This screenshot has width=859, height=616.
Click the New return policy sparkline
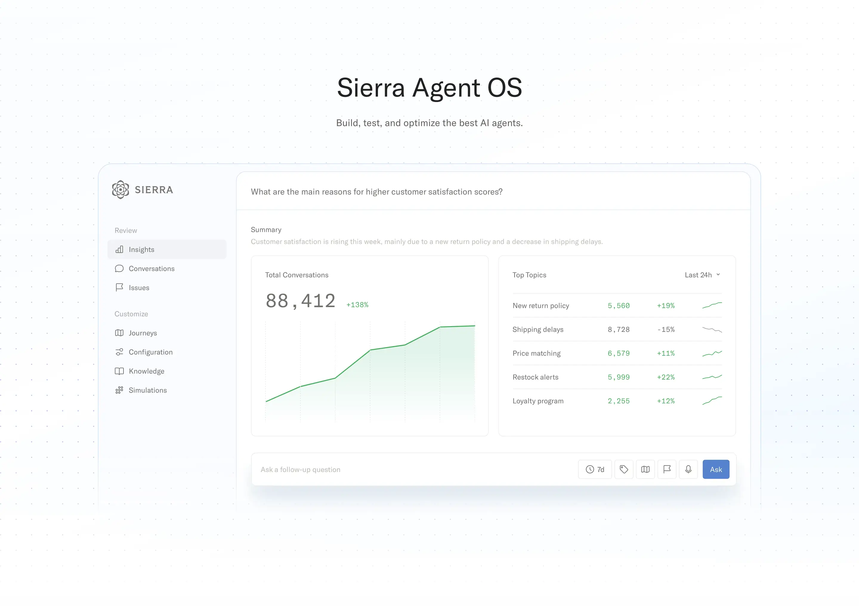click(x=712, y=305)
